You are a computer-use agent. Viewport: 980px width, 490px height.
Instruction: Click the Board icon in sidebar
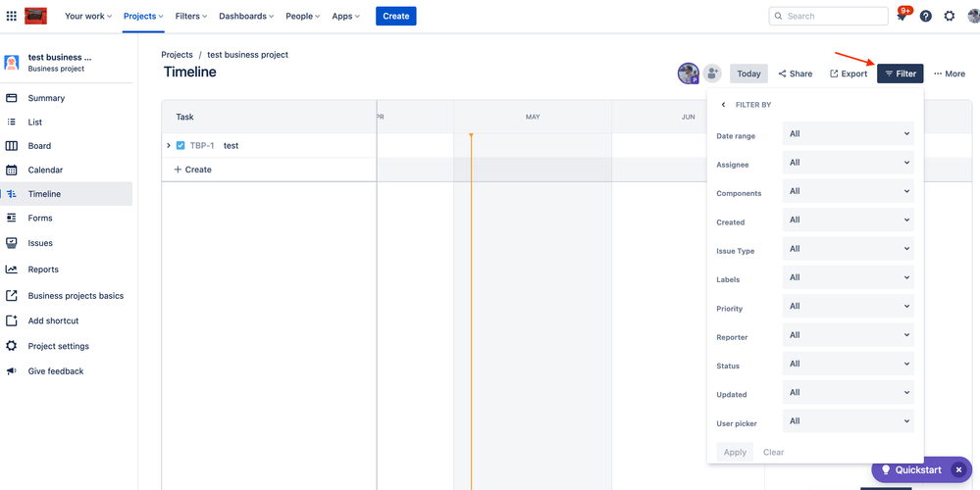point(11,146)
